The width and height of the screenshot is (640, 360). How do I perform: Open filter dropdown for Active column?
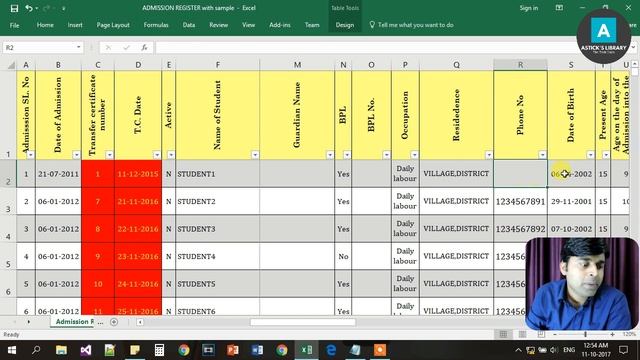[x=171, y=155]
